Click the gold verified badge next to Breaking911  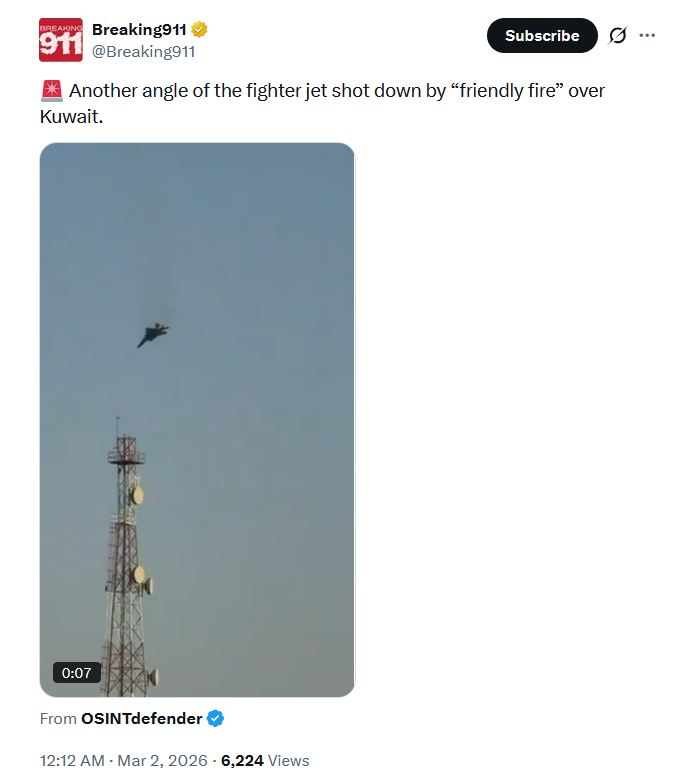pos(200,29)
